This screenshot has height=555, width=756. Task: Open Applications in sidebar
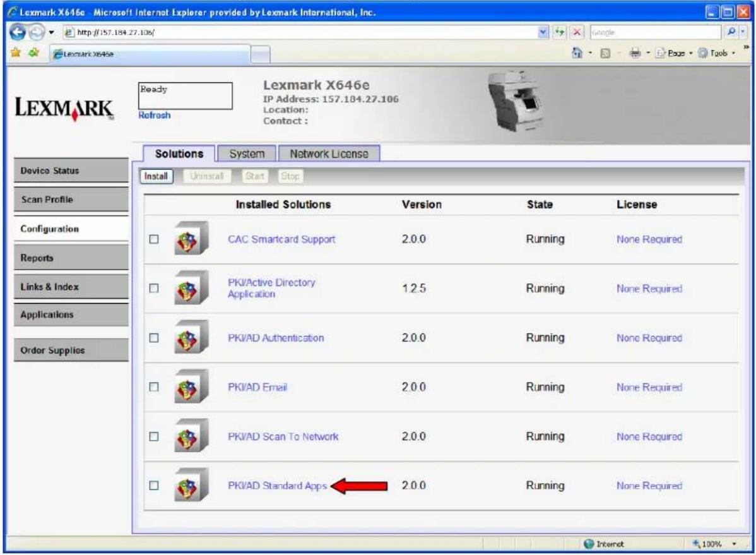click(71, 314)
